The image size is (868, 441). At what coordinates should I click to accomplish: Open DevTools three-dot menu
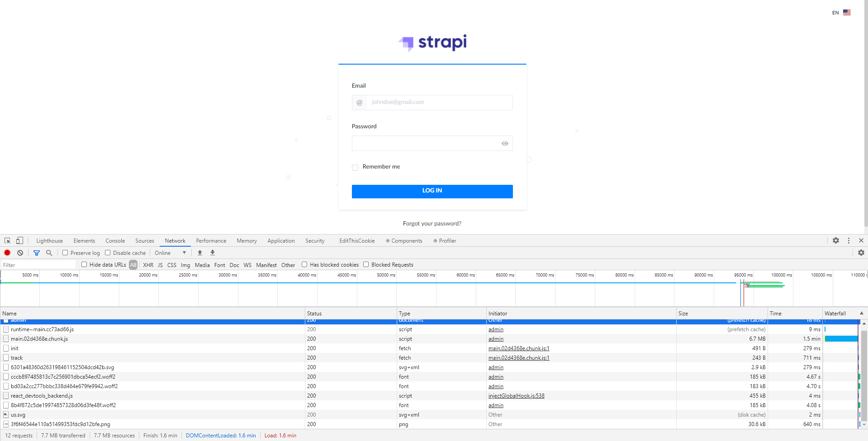(x=849, y=241)
